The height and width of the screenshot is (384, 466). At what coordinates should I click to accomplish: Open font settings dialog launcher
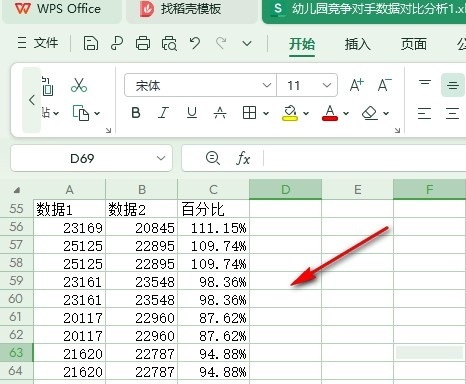point(397,130)
